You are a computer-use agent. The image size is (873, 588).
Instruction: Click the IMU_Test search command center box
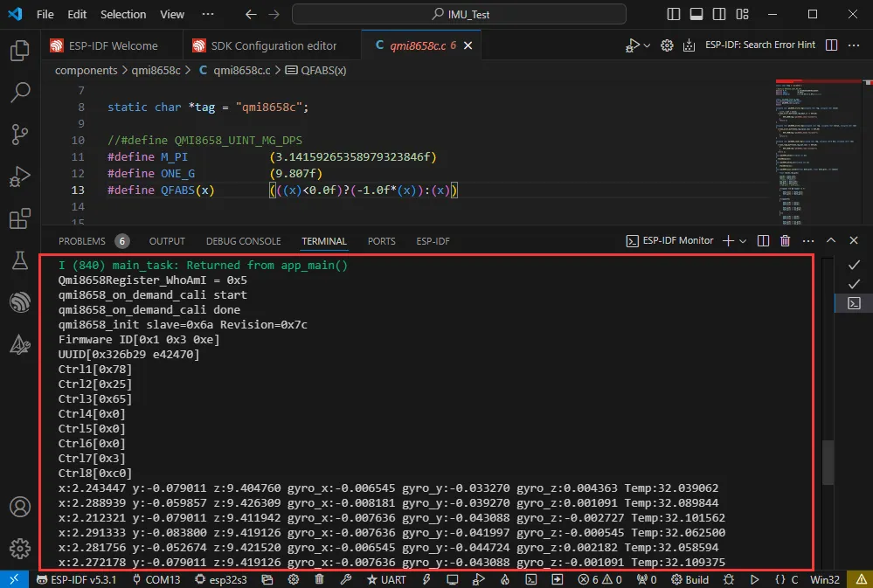click(x=459, y=14)
